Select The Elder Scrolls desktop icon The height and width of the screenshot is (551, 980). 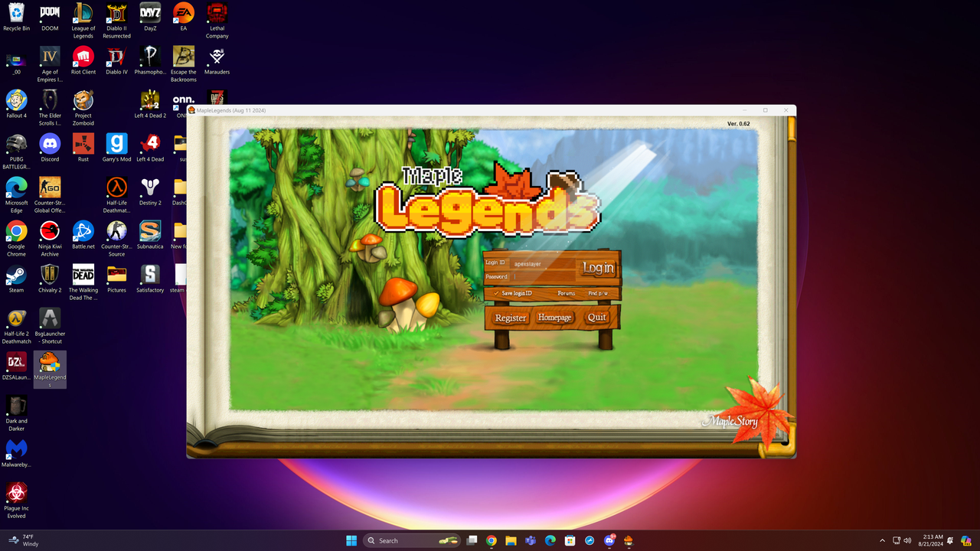50,108
